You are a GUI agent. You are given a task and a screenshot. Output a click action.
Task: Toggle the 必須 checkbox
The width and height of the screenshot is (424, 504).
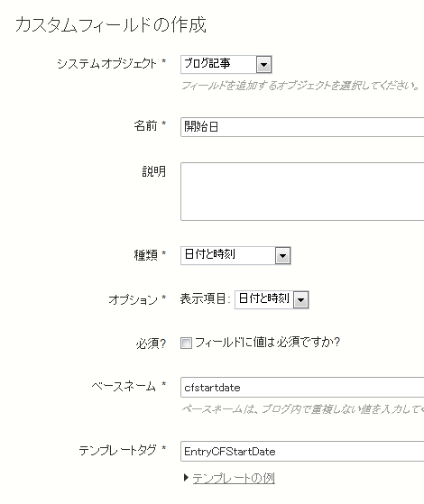(x=186, y=343)
